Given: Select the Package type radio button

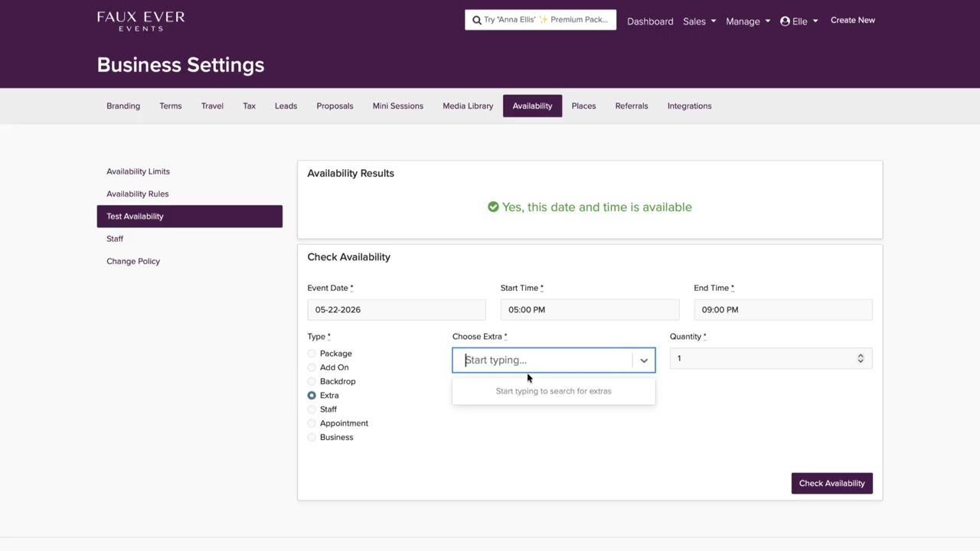Looking at the screenshot, I should click(x=312, y=354).
